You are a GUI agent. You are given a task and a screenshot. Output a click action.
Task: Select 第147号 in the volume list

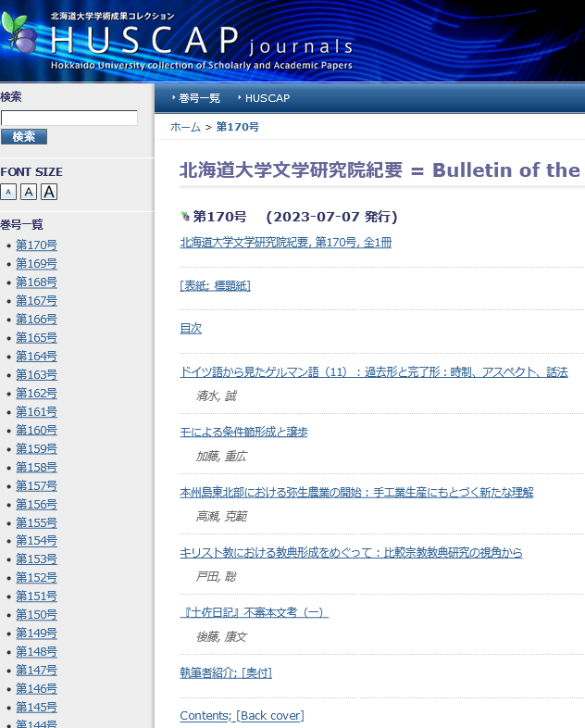click(37, 670)
